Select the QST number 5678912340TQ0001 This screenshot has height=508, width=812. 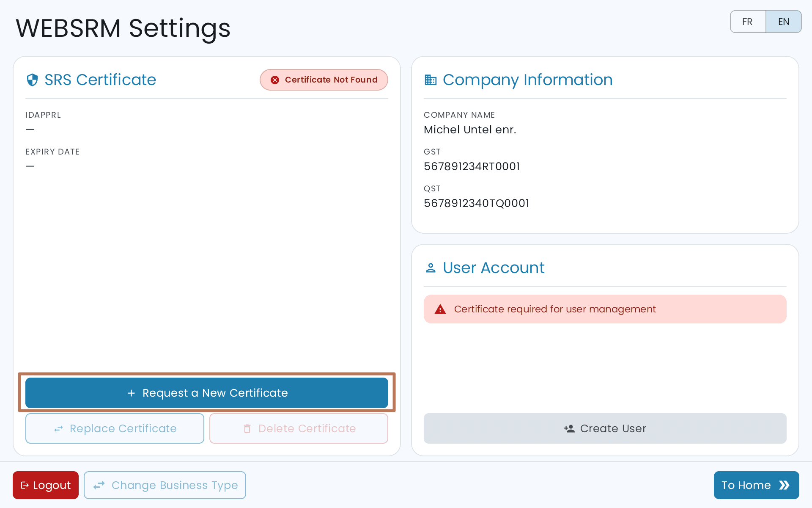click(477, 203)
